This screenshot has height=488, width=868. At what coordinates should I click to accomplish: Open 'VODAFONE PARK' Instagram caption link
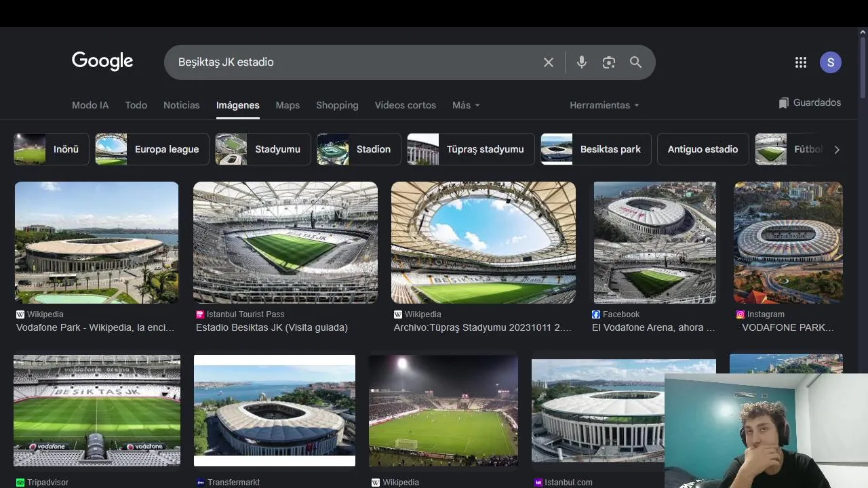click(788, 327)
